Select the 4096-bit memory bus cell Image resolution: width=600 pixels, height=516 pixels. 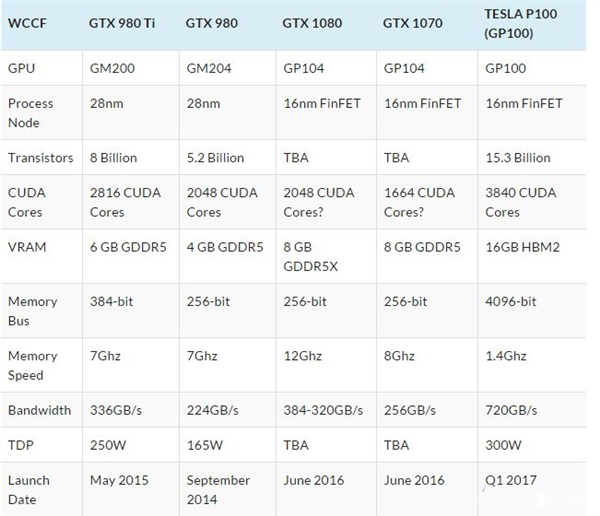pos(508,301)
